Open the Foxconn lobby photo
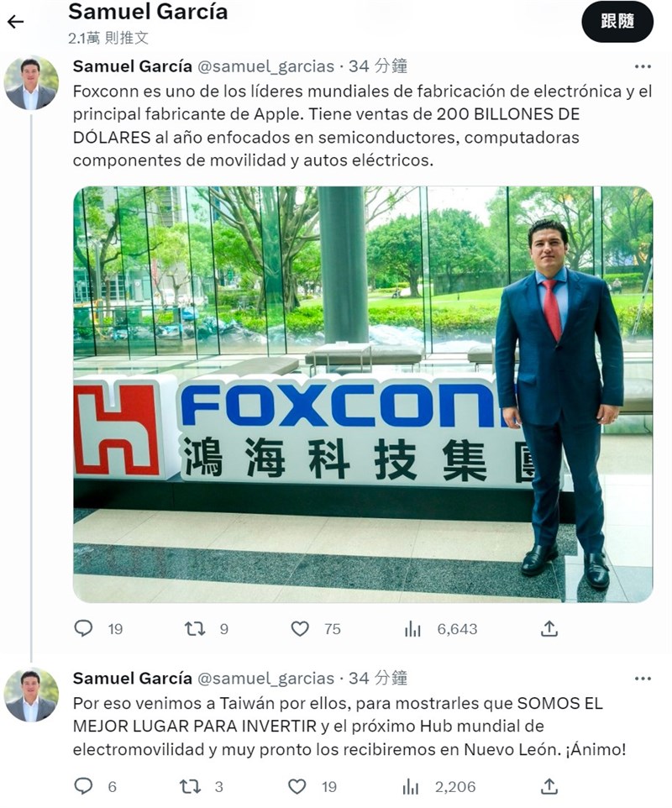 coord(364,394)
